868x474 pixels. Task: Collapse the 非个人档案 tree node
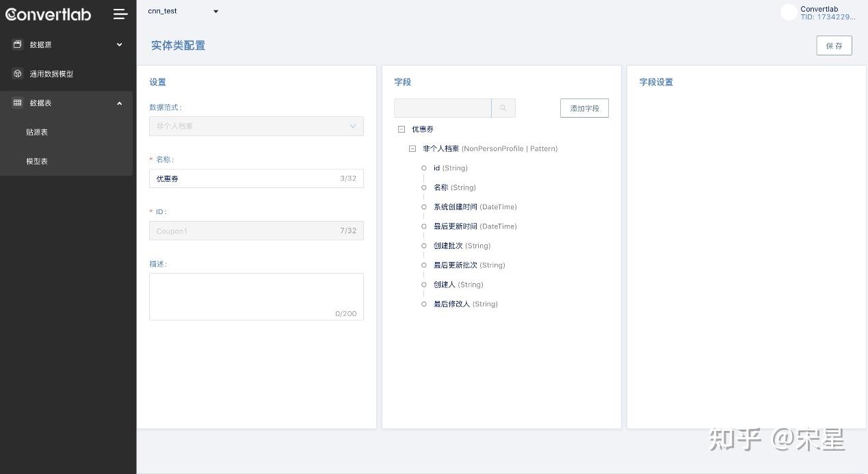click(412, 148)
